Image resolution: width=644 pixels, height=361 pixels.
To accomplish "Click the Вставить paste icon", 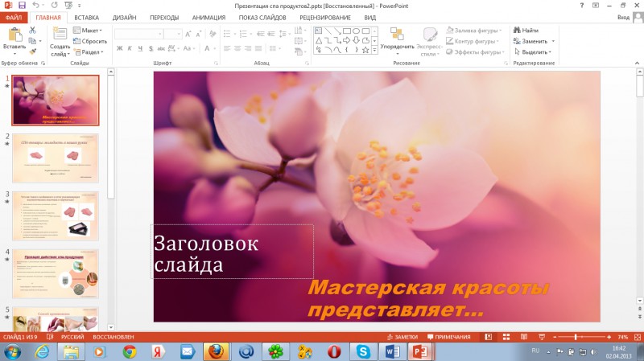I will click(x=14, y=35).
